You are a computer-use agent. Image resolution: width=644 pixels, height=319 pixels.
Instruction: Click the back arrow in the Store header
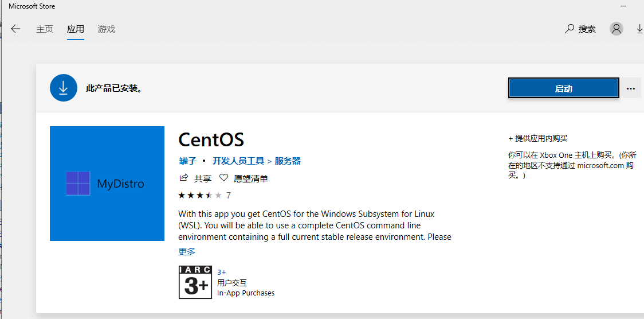point(15,29)
